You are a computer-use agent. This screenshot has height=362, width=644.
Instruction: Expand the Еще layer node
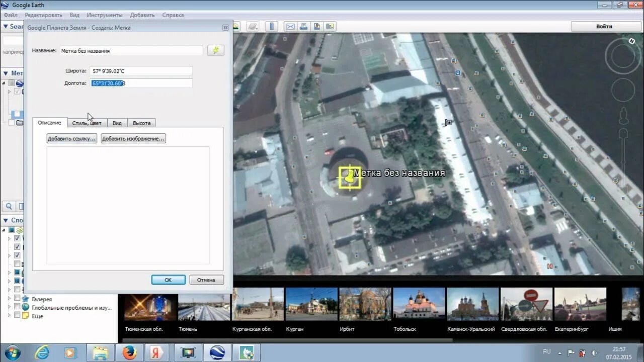[x=9, y=315]
